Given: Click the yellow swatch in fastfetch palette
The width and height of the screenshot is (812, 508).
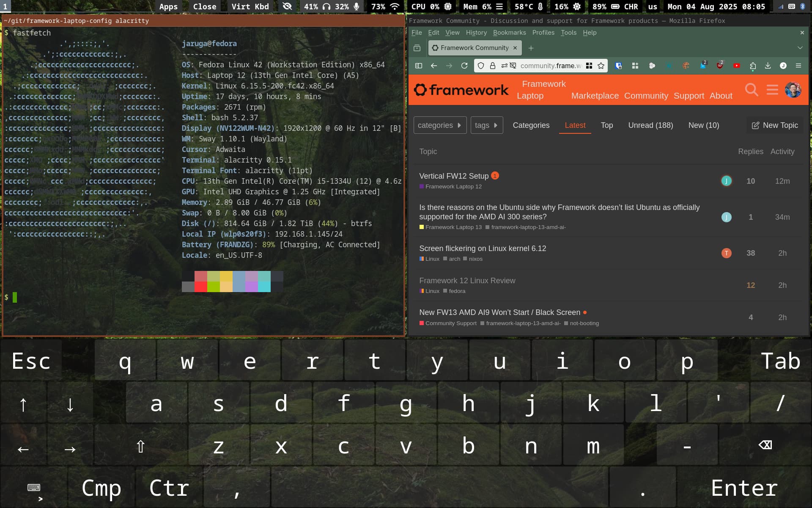Looking at the screenshot, I should 226,276.
